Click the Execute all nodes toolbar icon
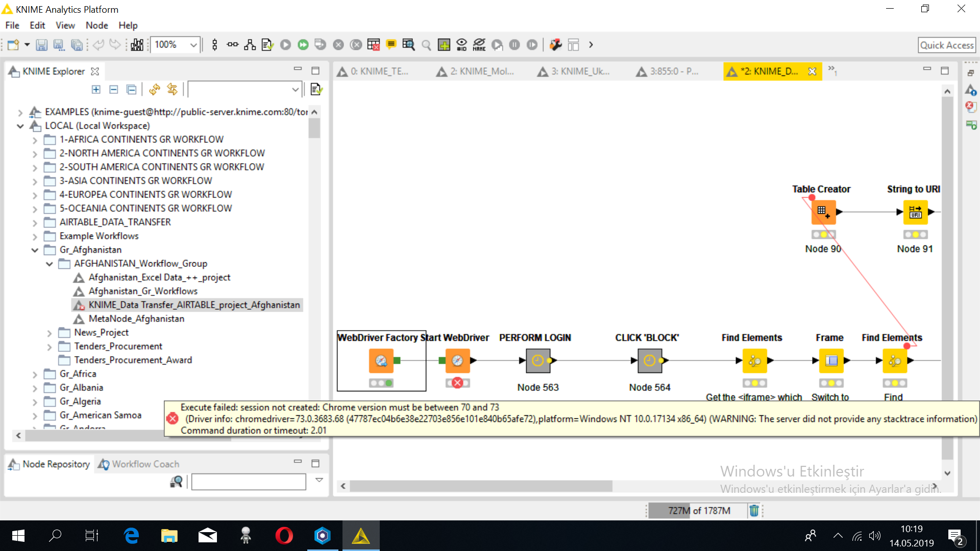Viewport: 980px width, 551px height. pyautogui.click(x=303, y=45)
